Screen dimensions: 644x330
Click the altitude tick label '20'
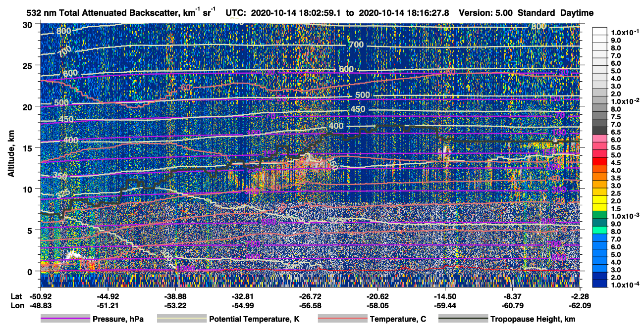(x=28, y=107)
